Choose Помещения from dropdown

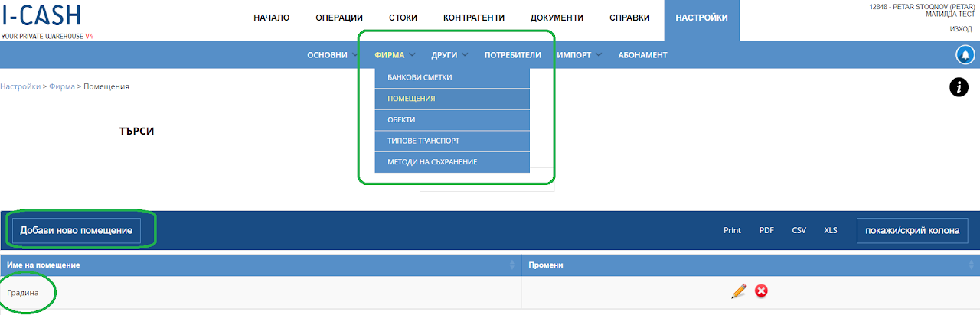click(x=452, y=99)
